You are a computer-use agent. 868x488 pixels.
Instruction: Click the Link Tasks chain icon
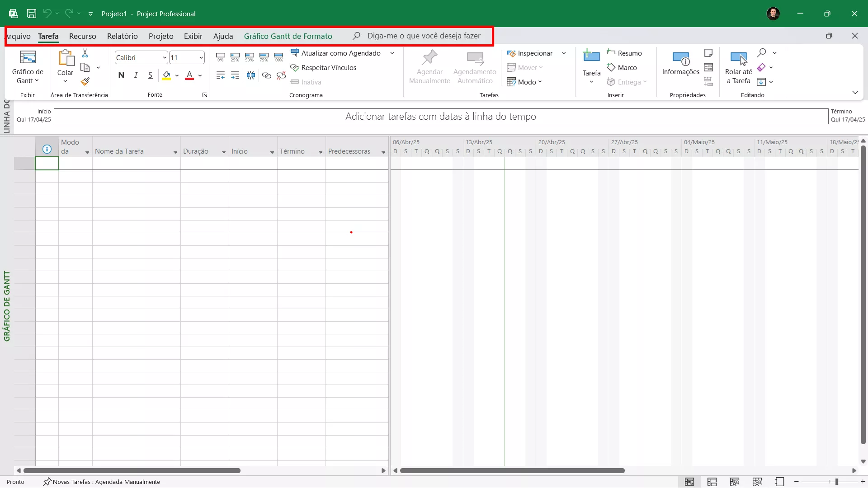click(x=267, y=75)
